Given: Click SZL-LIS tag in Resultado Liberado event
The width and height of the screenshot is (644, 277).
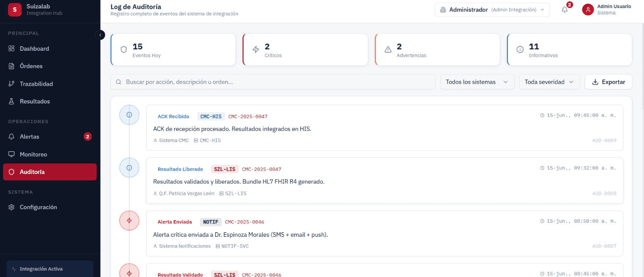Looking at the screenshot, I should (225, 169).
